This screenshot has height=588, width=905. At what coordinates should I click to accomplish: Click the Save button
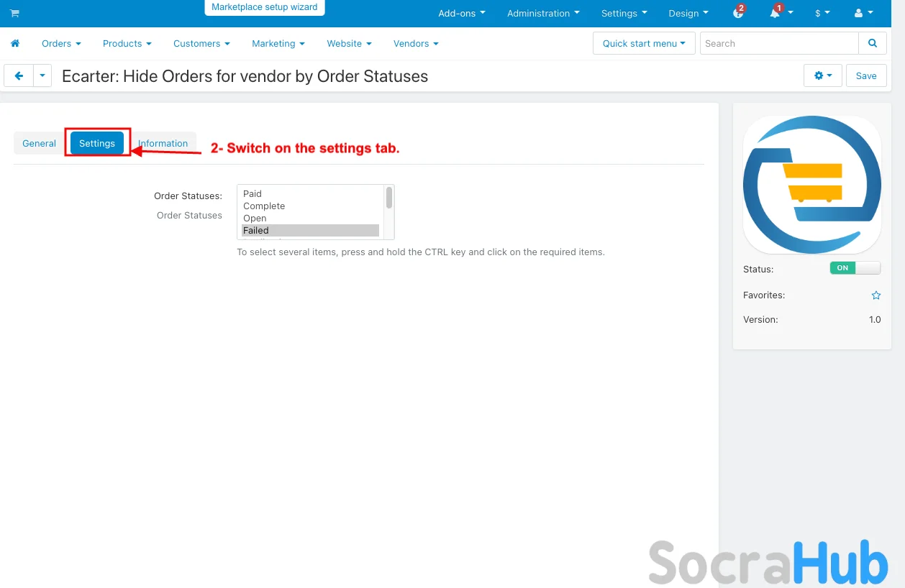866,75
